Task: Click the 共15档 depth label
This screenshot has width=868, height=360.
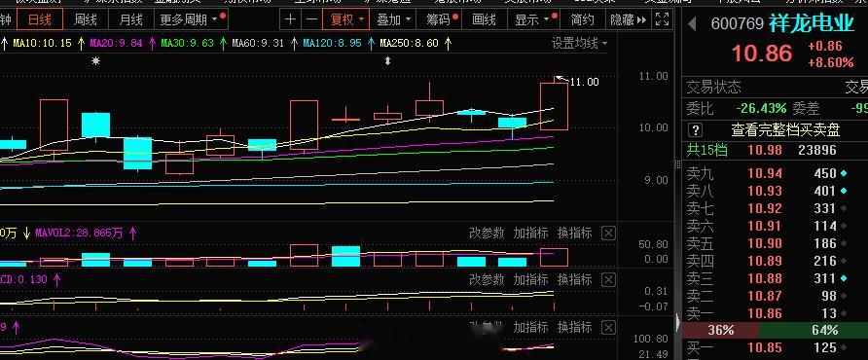Action: [x=706, y=150]
